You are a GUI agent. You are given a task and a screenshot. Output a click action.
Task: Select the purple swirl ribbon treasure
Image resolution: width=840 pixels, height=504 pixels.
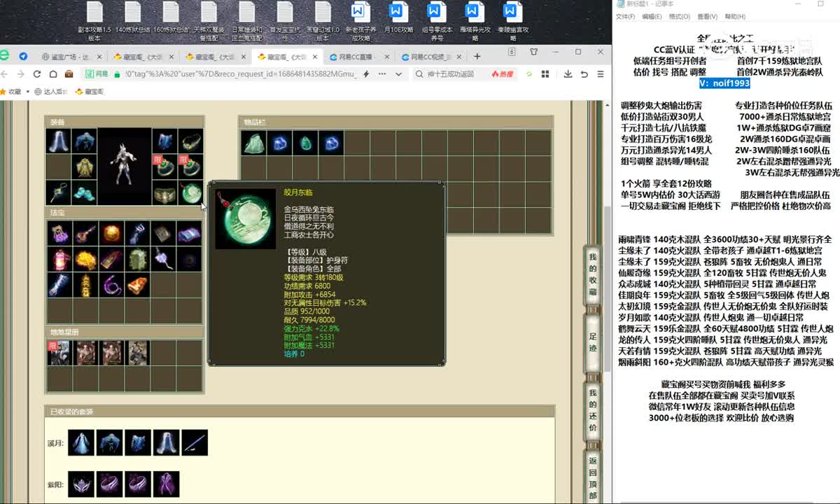(111, 285)
